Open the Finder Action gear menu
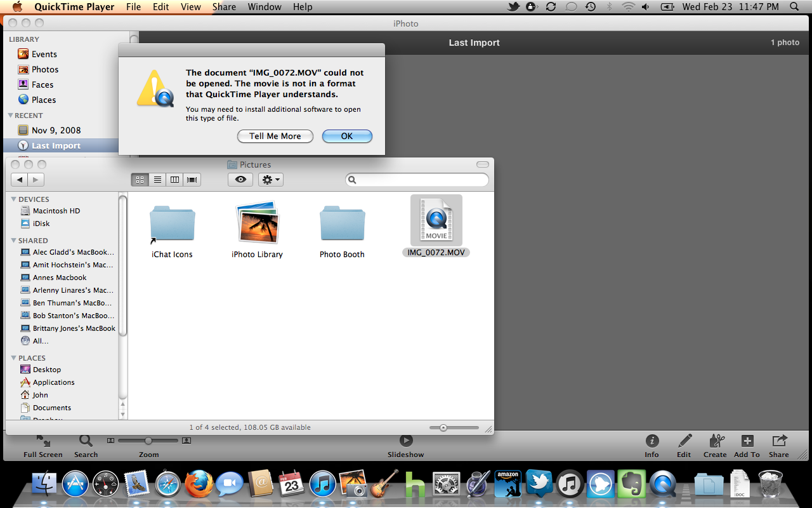Image resolution: width=812 pixels, height=508 pixels. click(x=271, y=180)
